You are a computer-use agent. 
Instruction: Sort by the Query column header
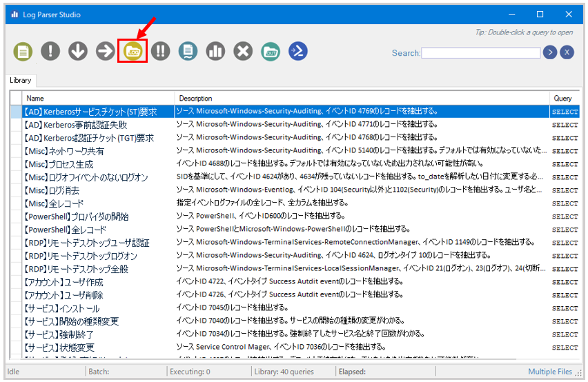point(565,98)
